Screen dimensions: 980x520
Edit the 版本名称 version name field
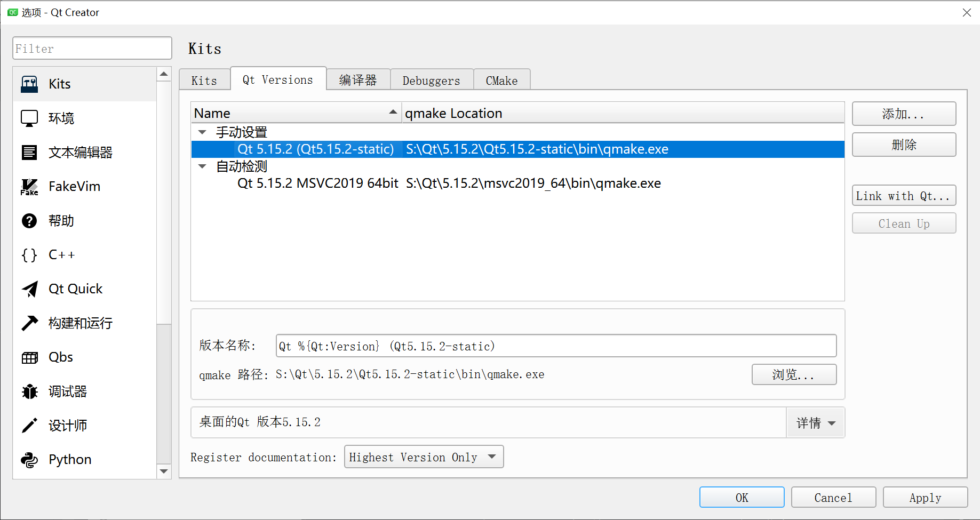(556, 346)
